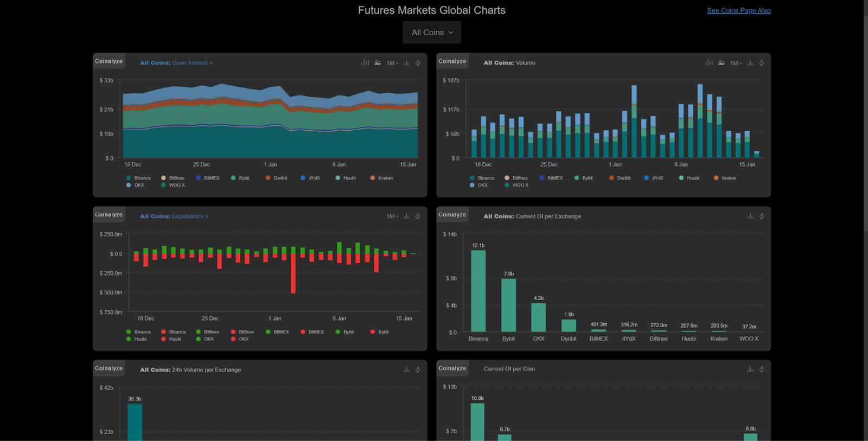Toggle dYdX series in Open Interest legend
The height and width of the screenshot is (441, 868).
pos(311,178)
